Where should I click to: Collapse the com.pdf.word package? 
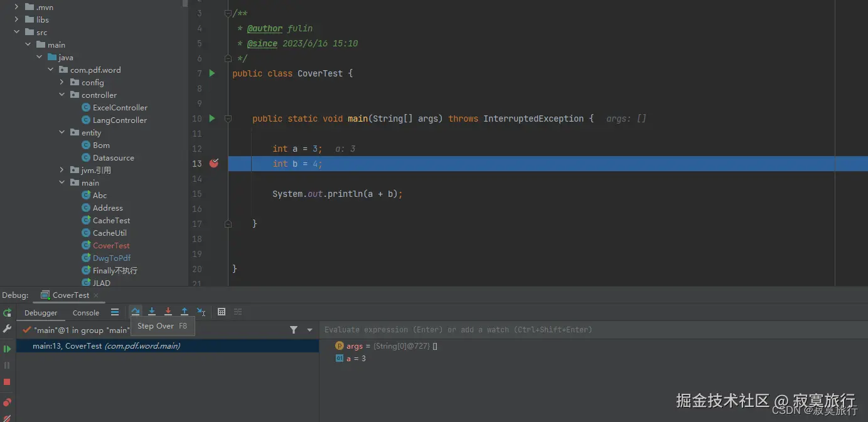51,70
